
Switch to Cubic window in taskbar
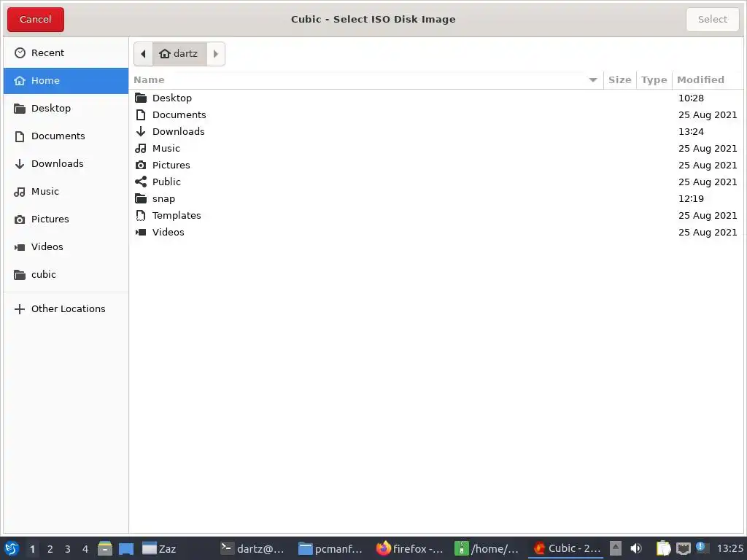coord(566,548)
